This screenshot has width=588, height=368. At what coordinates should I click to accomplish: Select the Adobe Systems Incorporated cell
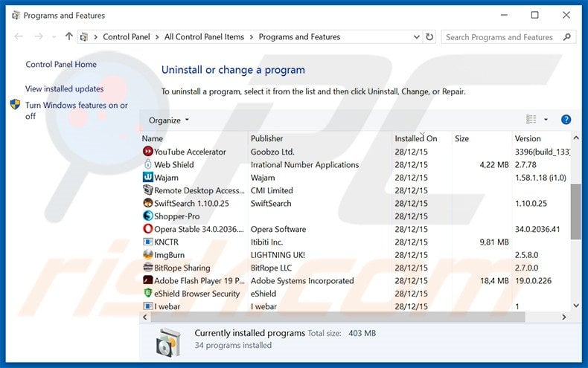click(302, 281)
